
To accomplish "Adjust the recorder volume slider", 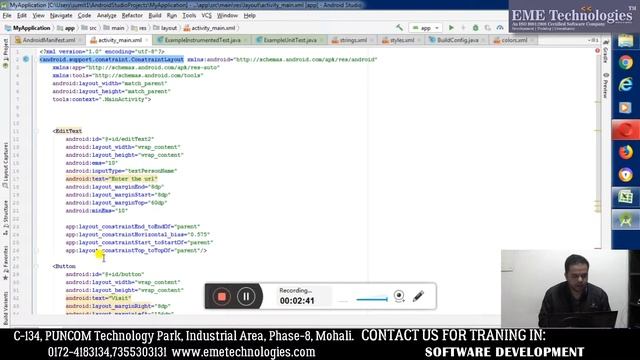I will tap(372, 300).
